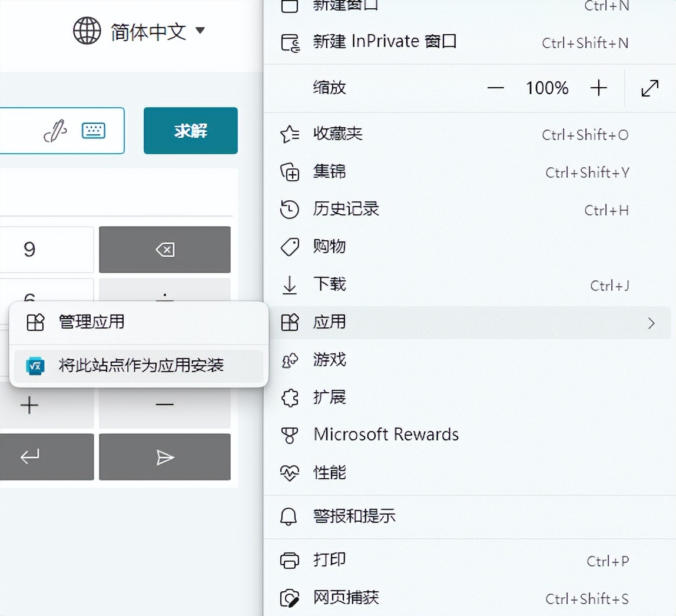
Task: Click the minus to decrease zoom
Action: (496, 88)
